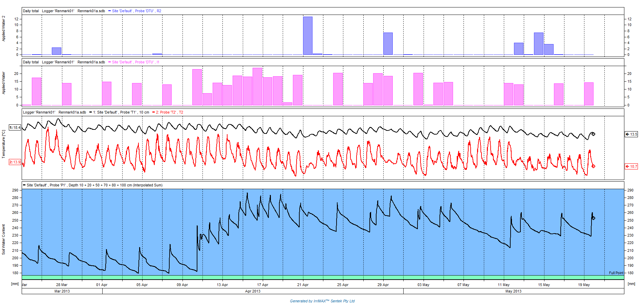Click the red '2: 13.9' temperature value box
Viewport: 644px width, 303px height.
[x=15, y=162]
